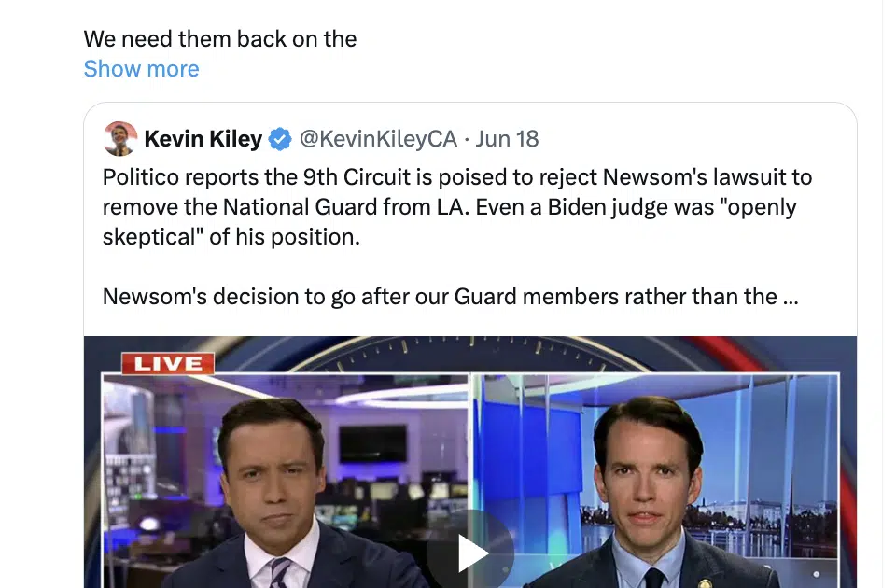Click the truncated line about Newsom's decision
The height and width of the screenshot is (588, 896).
tap(450, 297)
